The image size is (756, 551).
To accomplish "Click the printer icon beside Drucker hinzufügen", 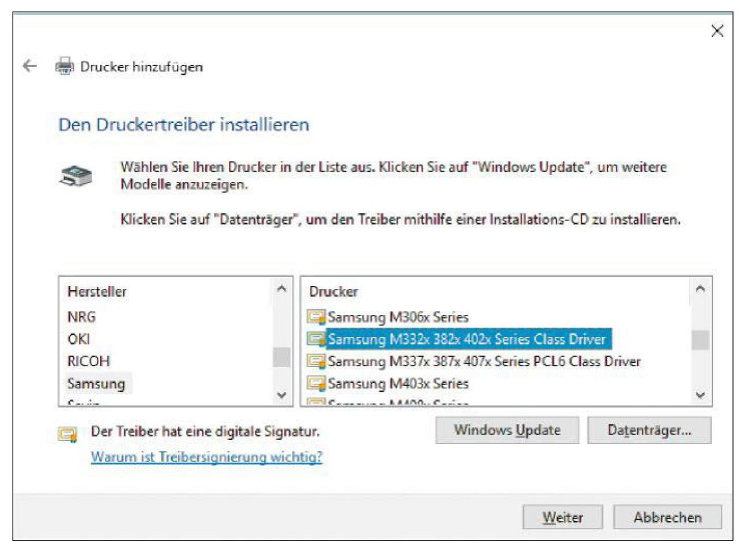I will (x=65, y=66).
